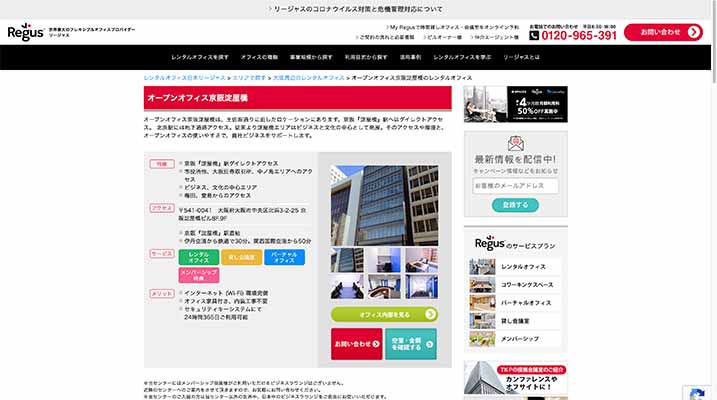Open the レンタルオフィスを探す nav menu

point(200,57)
